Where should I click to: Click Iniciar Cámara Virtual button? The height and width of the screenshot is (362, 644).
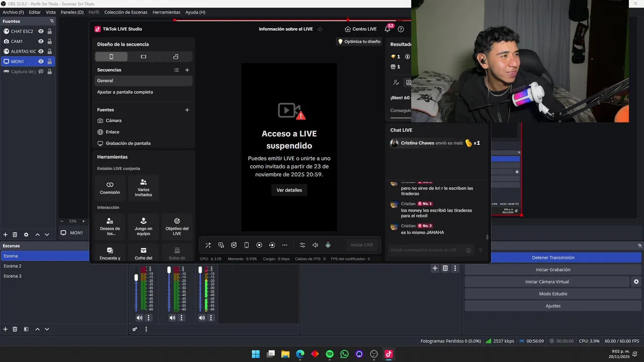pos(547,282)
